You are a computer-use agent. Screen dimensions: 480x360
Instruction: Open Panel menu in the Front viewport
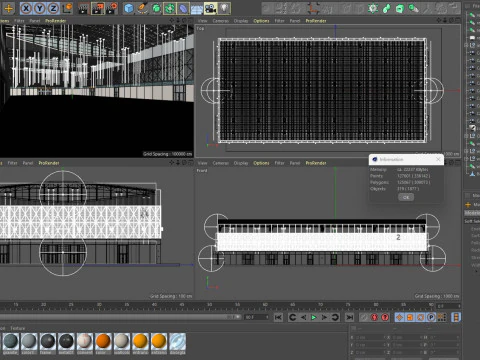pyautogui.click(x=295, y=163)
